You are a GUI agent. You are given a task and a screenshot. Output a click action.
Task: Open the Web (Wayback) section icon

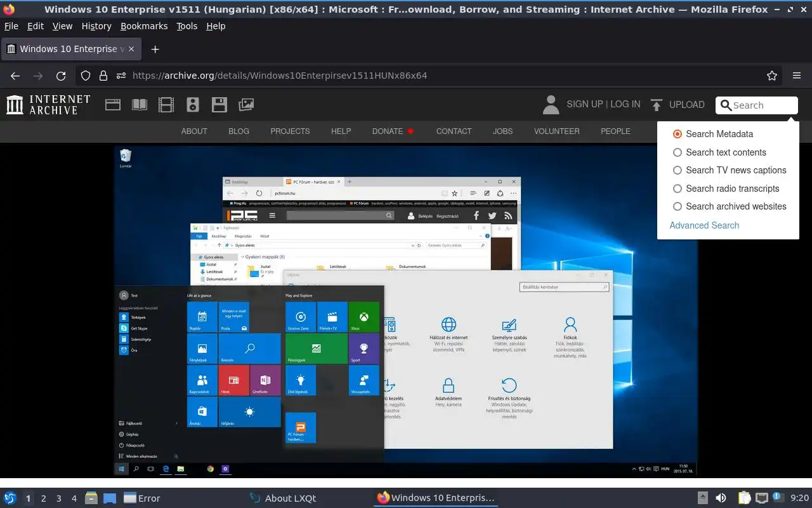113,105
